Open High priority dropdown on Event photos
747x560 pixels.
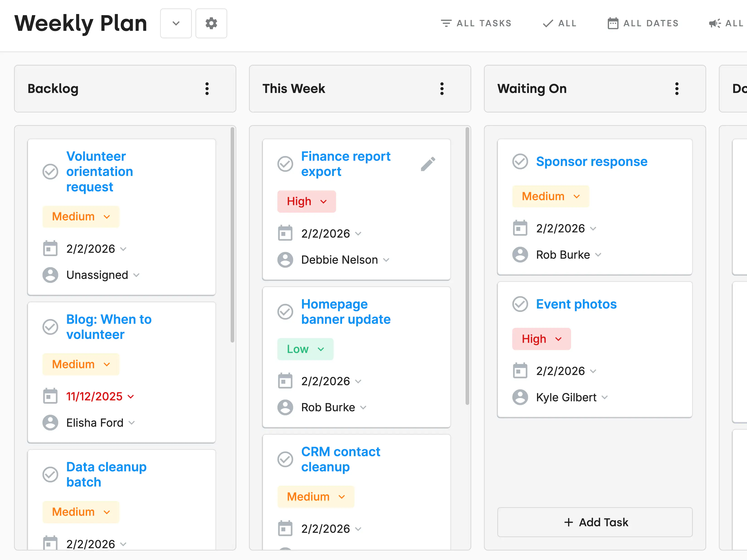[541, 338]
